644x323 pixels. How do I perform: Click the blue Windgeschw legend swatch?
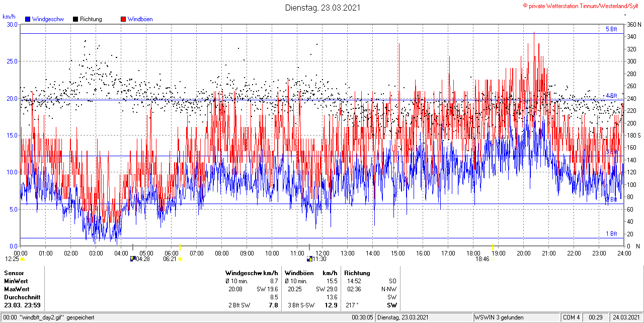tap(28, 19)
